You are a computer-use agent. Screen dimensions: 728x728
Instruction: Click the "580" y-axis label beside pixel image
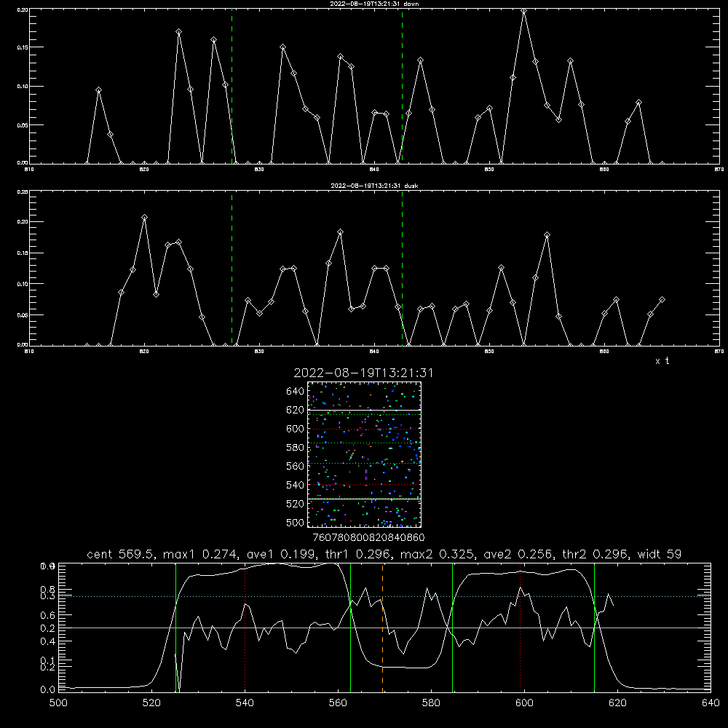click(x=296, y=448)
